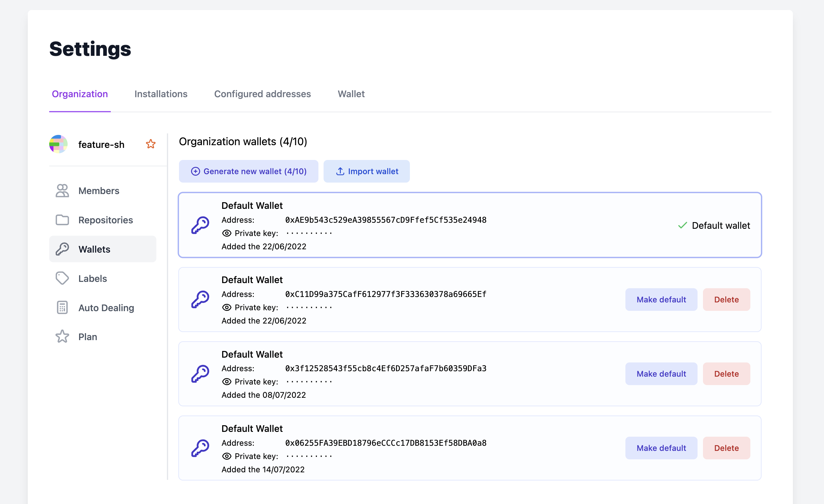This screenshot has width=824, height=504.
Task: Click the key icon in Wallets sidebar item
Action: (62, 249)
